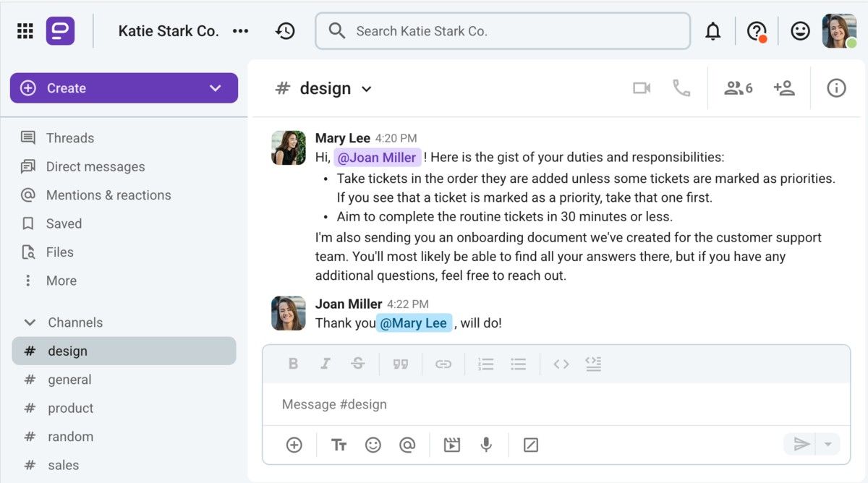Toggle italic text formatting
This screenshot has width=868, height=483.
(325, 364)
